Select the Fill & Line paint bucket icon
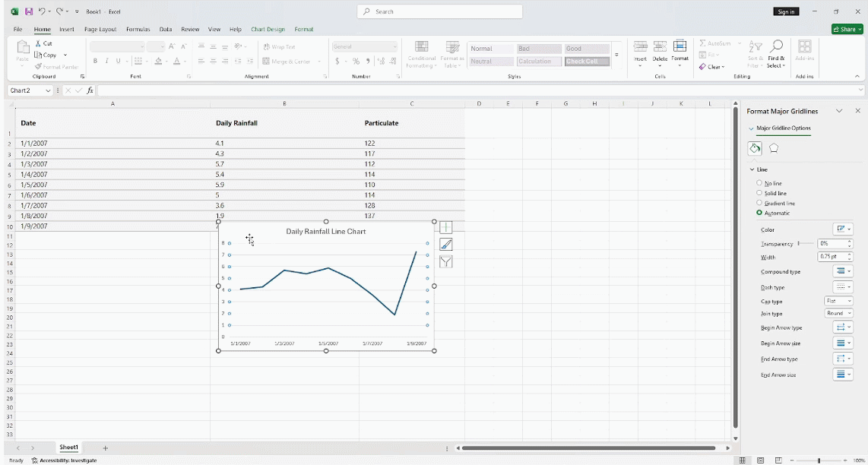868x465 pixels. point(754,148)
